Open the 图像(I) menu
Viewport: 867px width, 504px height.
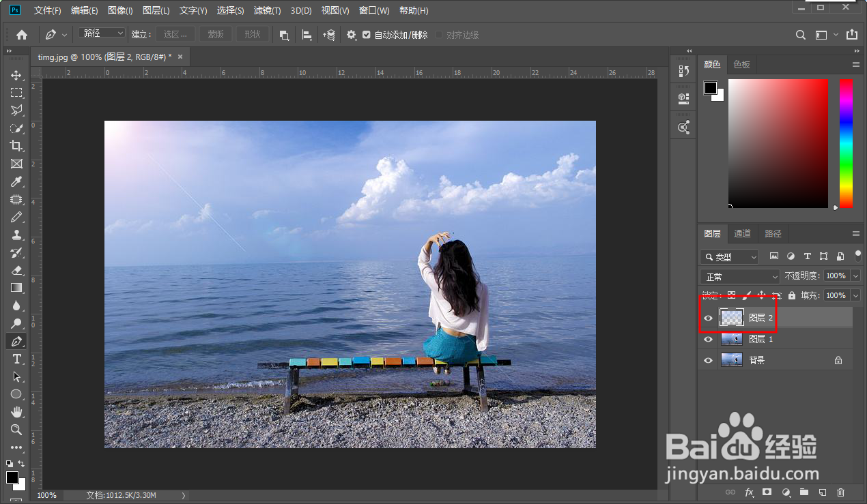click(120, 11)
